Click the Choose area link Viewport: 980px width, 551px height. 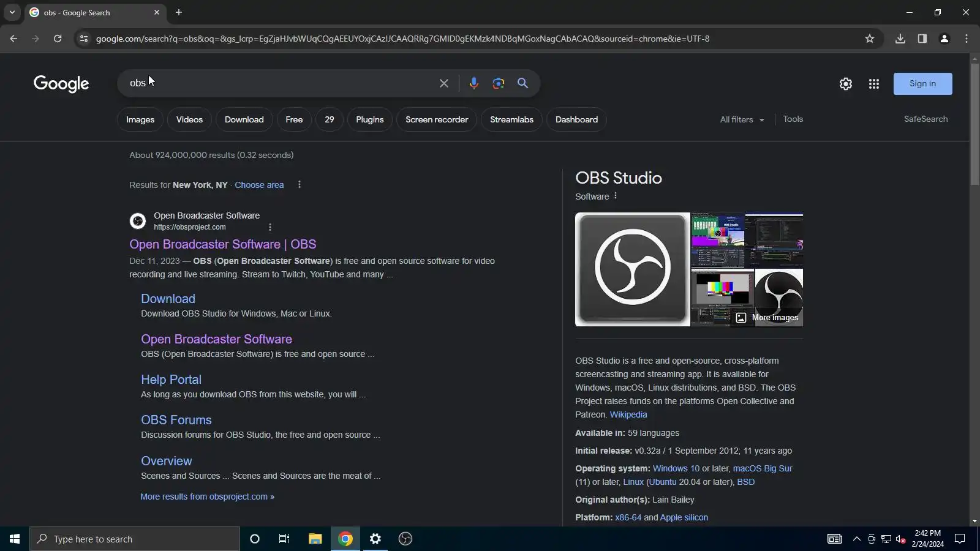pyautogui.click(x=259, y=185)
